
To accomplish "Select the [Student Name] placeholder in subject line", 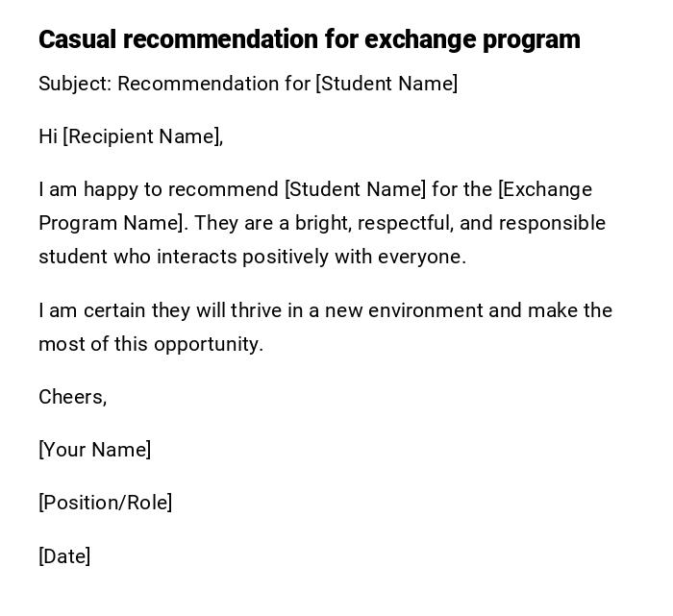I will (386, 84).
